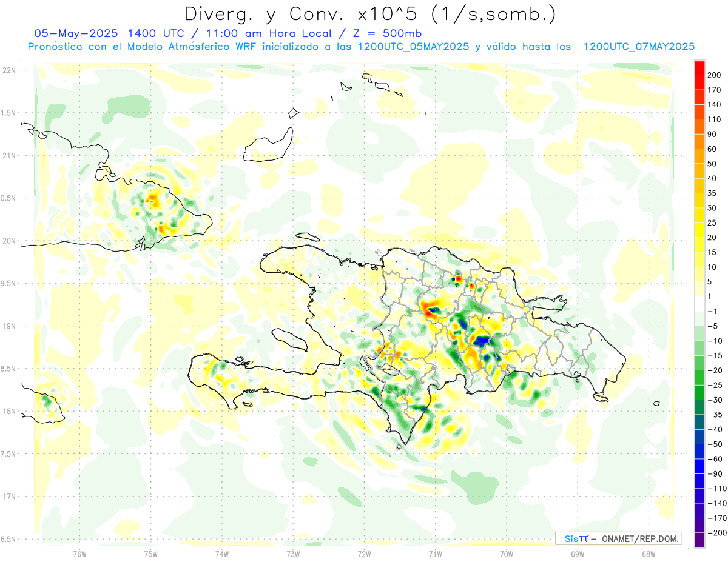The width and height of the screenshot is (728, 562).
Task: Pick the white swatch between 1 and -1
Action: 699,304
